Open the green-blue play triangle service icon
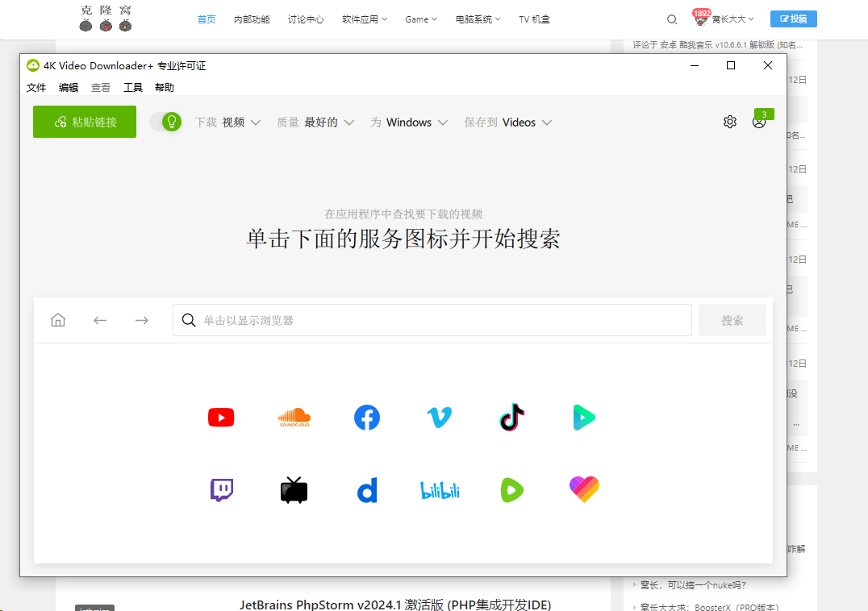 (x=584, y=418)
